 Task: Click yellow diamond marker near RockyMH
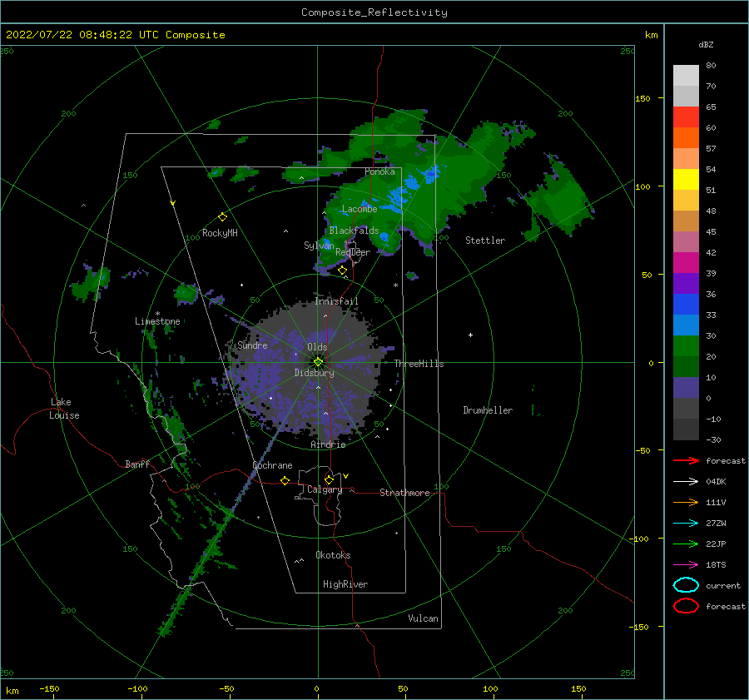(x=222, y=217)
